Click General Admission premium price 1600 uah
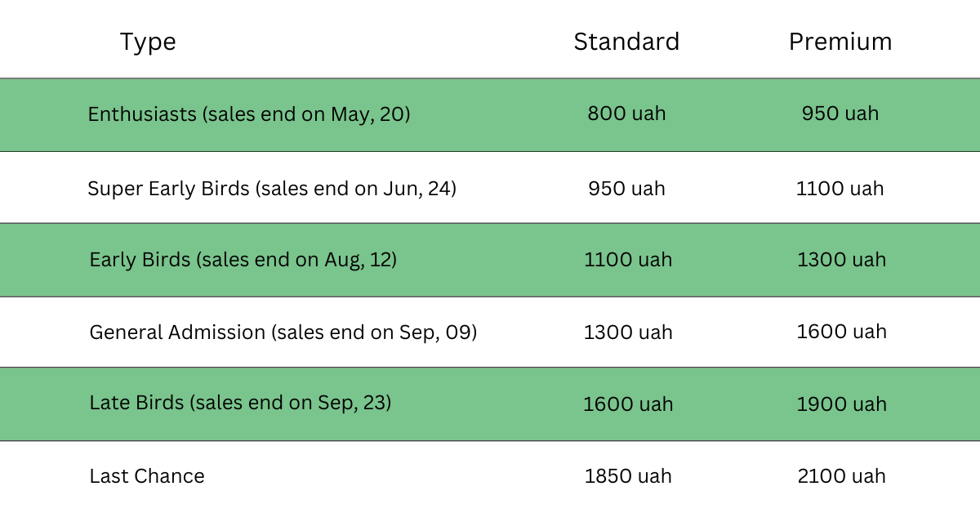980x513 pixels. [841, 332]
